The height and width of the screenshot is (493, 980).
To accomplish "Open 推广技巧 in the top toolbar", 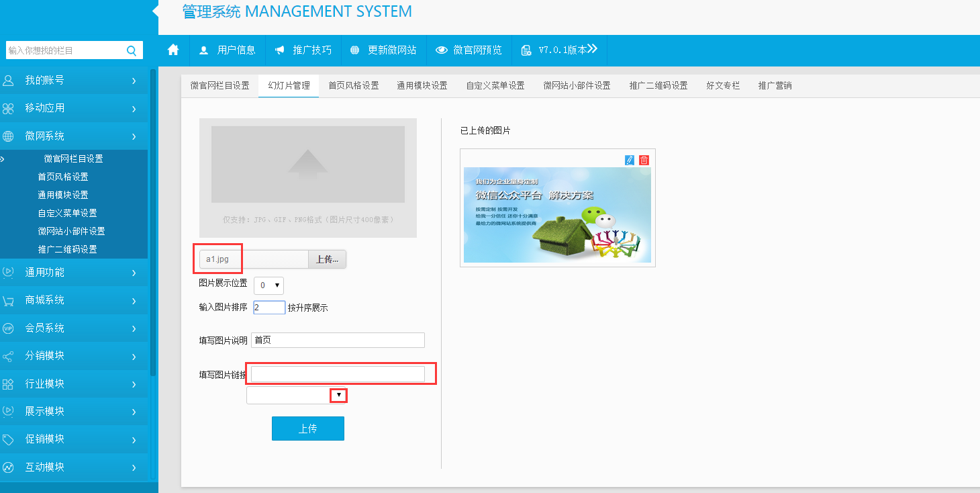I will [x=303, y=50].
